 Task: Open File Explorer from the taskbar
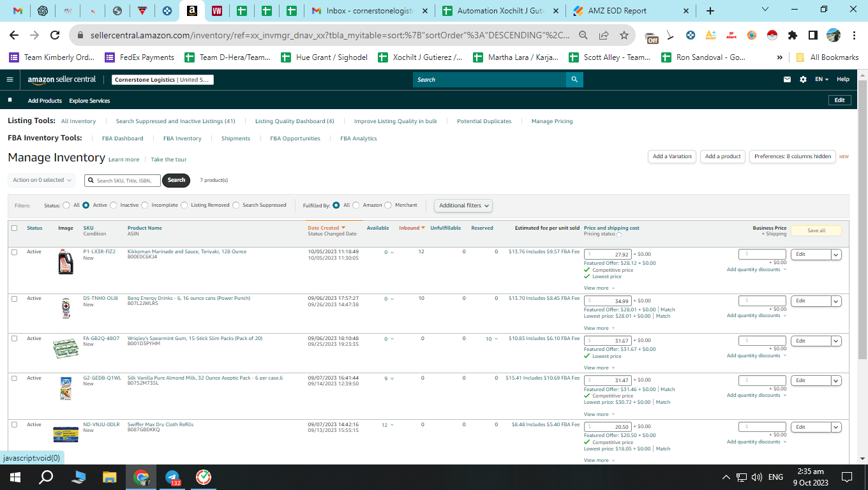tap(110, 477)
